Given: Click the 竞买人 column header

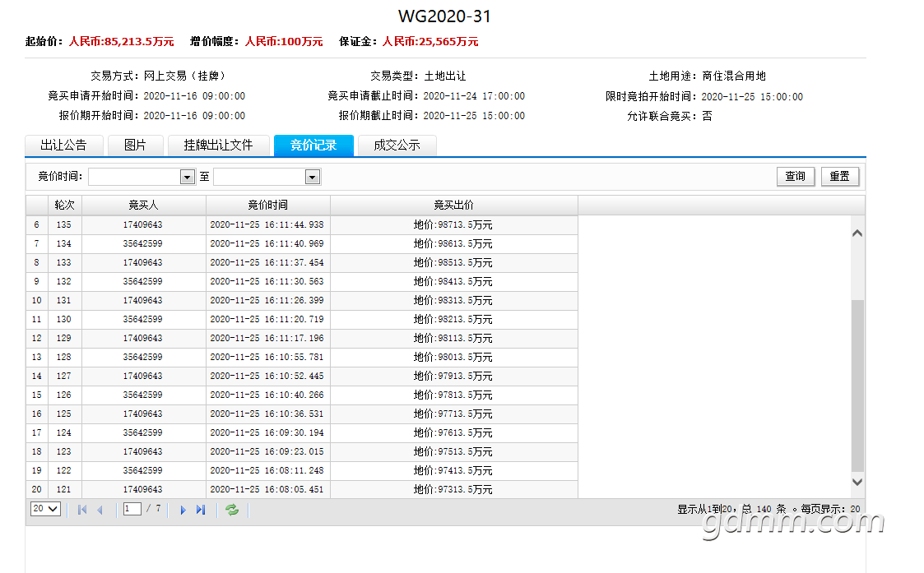Looking at the screenshot, I should coord(144,205).
